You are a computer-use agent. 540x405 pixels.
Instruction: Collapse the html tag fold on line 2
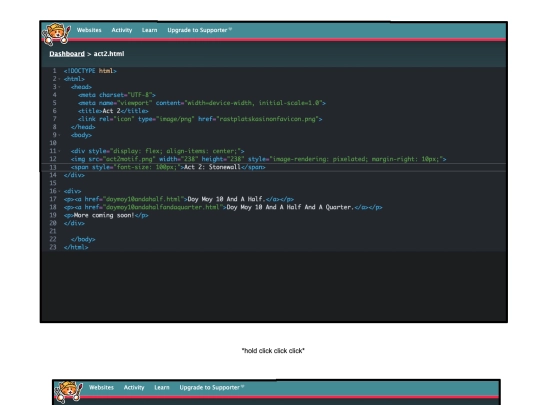click(x=59, y=79)
